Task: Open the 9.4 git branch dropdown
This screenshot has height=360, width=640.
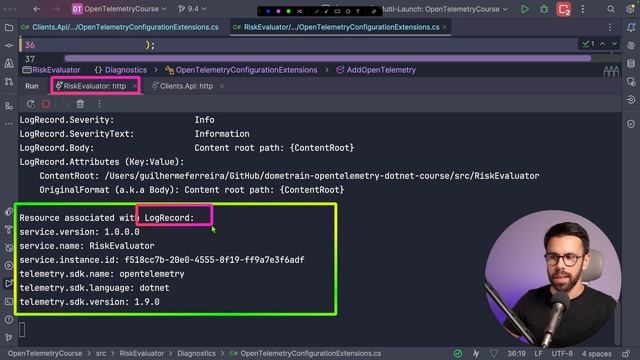Action: 192,9
